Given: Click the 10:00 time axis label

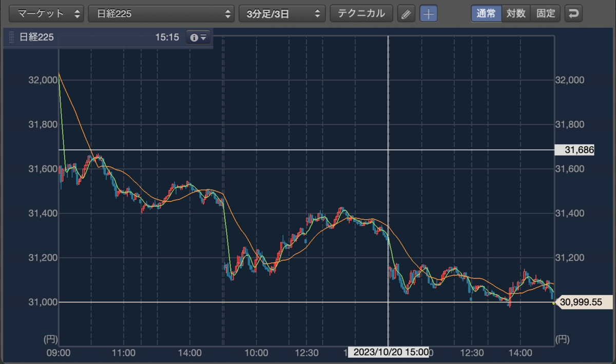Looking at the screenshot, I should (x=256, y=353).
